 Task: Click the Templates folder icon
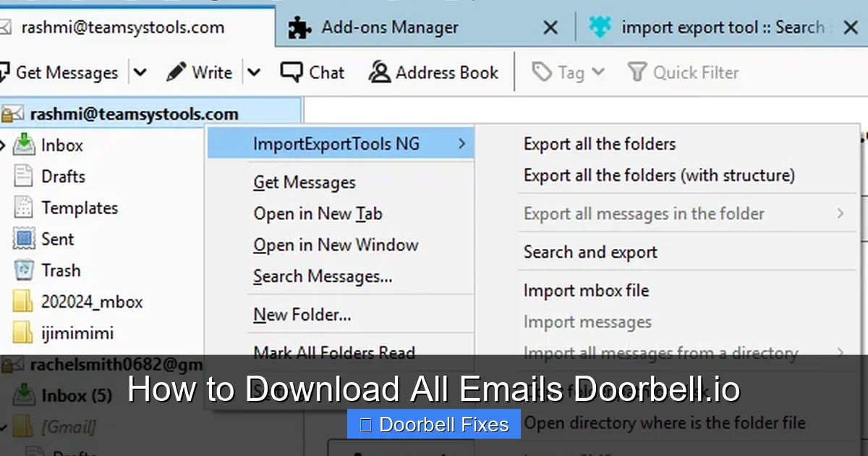(24, 208)
